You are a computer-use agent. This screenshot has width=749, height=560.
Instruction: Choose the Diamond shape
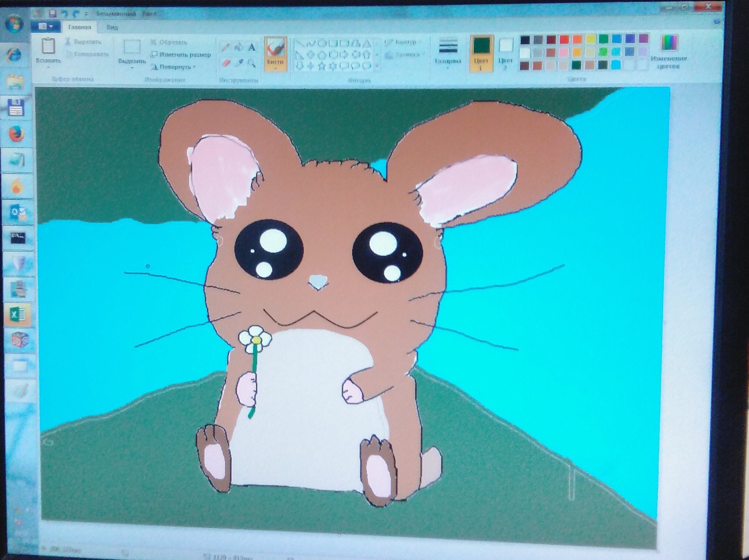pos(311,55)
